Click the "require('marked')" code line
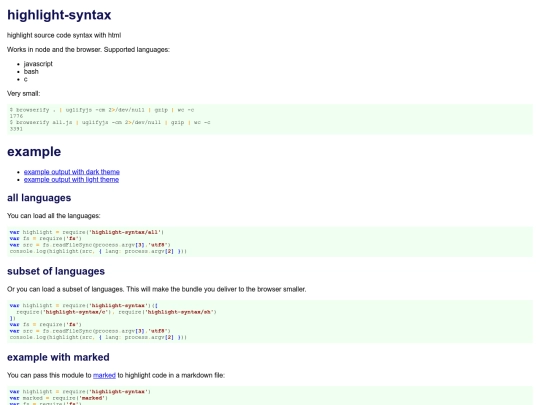540x405 pixels. (59, 398)
